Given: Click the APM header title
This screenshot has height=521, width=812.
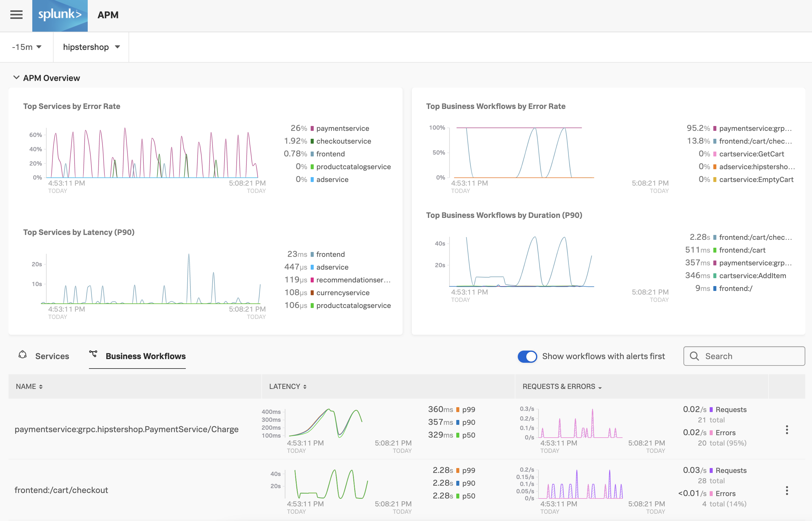Looking at the screenshot, I should point(108,15).
